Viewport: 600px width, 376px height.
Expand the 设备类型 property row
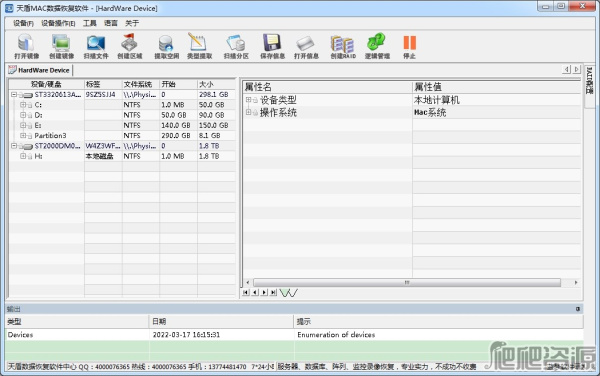[x=248, y=100]
